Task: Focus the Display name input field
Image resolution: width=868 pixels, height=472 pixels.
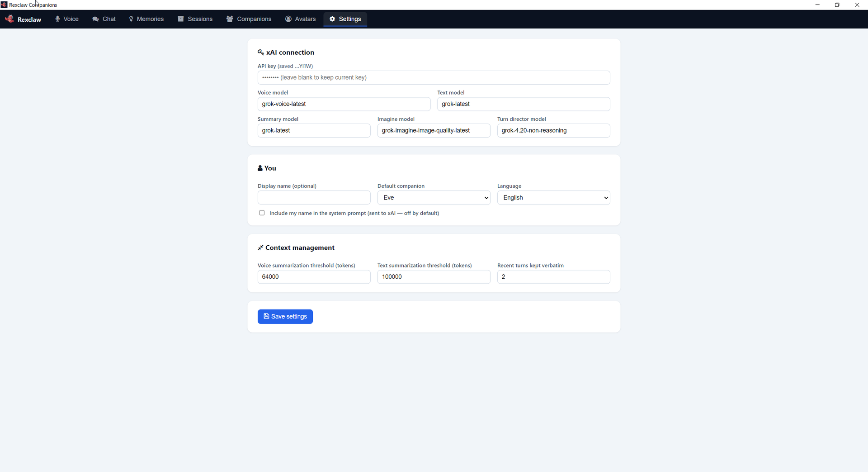Action: click(x=314, y=198)
